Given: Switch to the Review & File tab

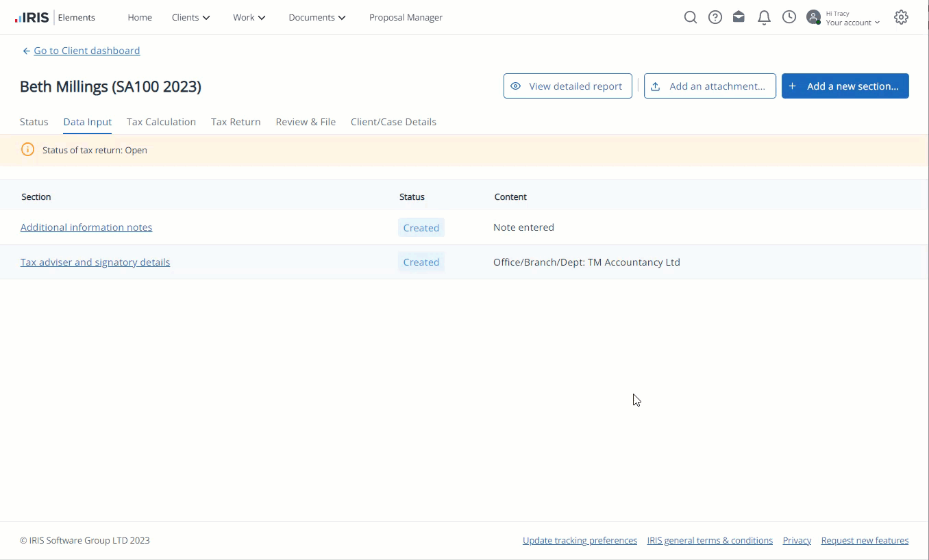Looking at the screenshot, I should tap(306, 122).
